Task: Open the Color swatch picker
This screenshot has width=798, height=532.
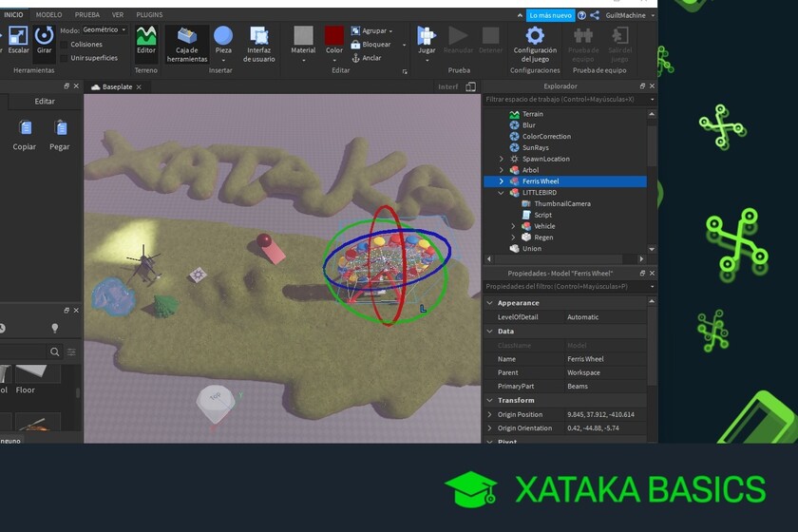Action: pyautogui.click(x=334, y=42)
